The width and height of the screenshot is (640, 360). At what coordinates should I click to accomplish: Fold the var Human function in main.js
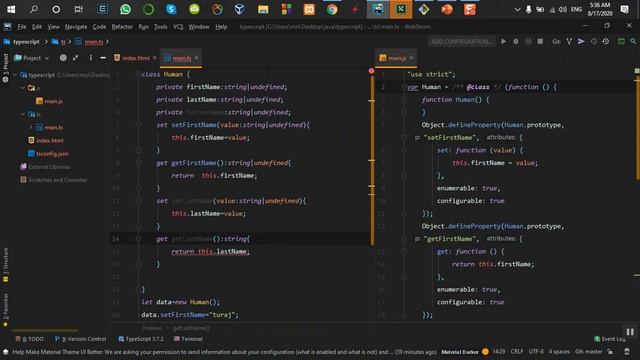(404, 87)
